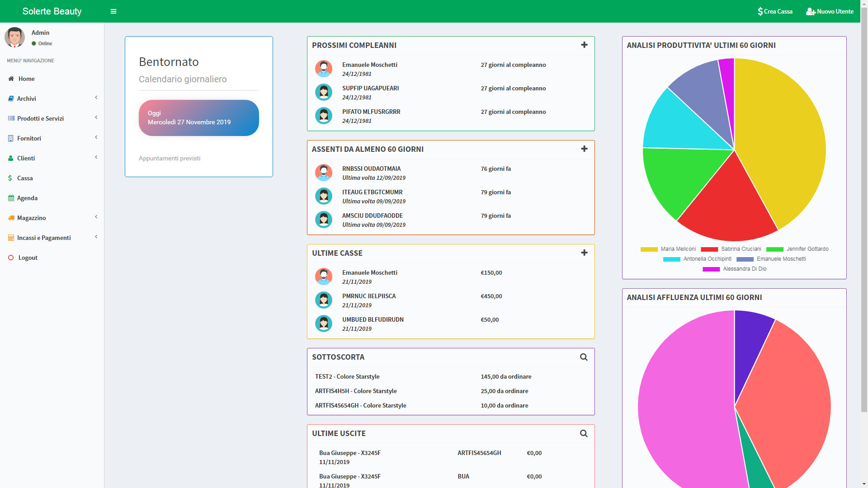This screenshot has height=488, width=868.
Task: Expand the Assenti da almeno 60 giorni panel
Action: coord(584,149)
